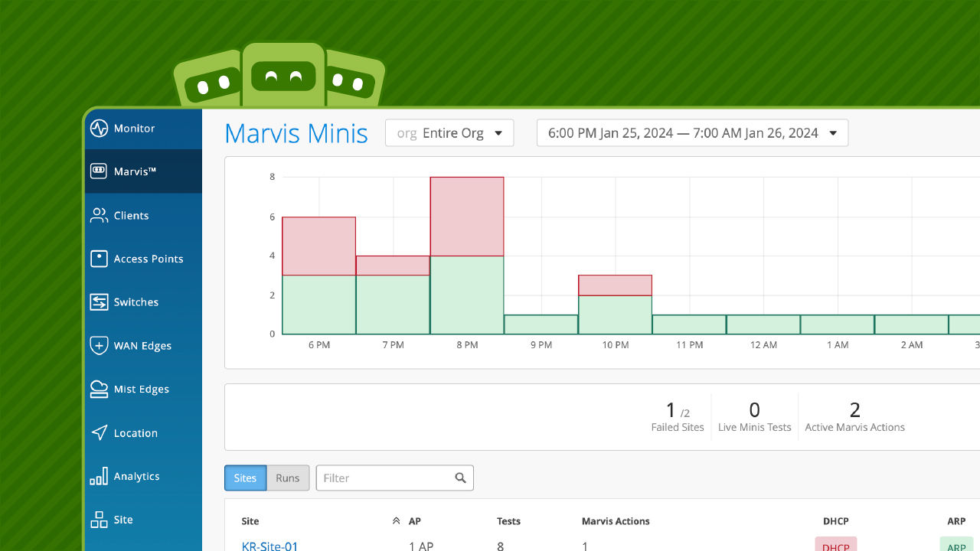Click the Location arrow icon
The width and height of the screenshot is (980, 551).
(x=99, y=433)
